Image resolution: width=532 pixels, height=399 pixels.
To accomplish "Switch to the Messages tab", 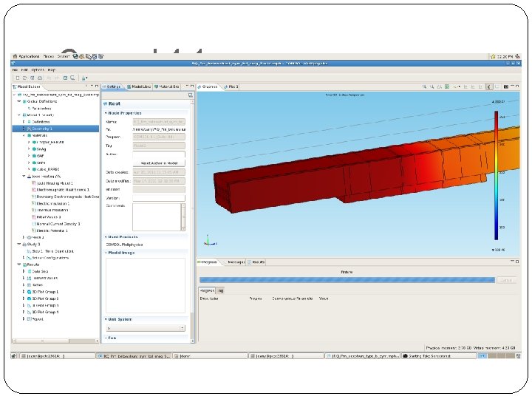I will 236,262.
